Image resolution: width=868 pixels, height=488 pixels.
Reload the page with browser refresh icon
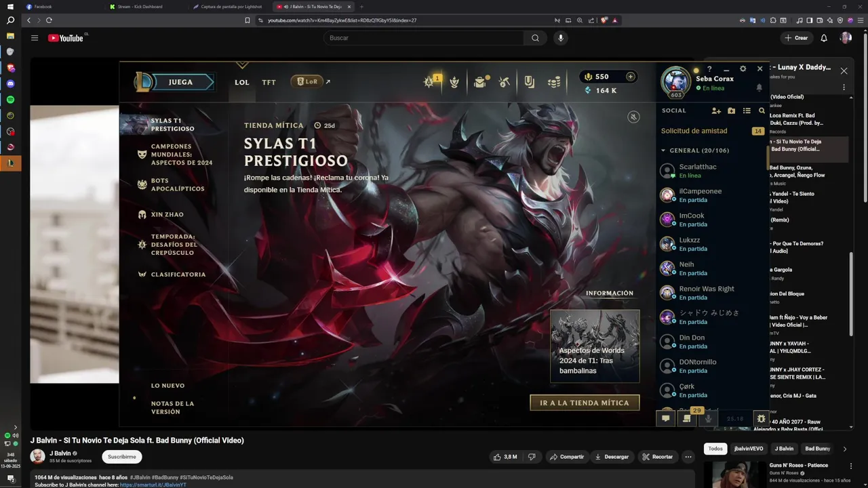pyautogui.click(x=49, y=20)
